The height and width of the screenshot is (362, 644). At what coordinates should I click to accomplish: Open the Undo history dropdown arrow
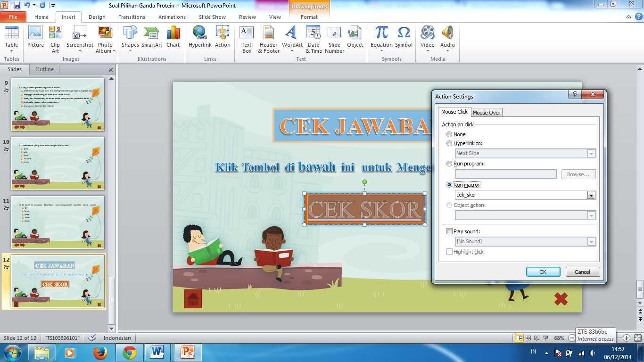34,5
